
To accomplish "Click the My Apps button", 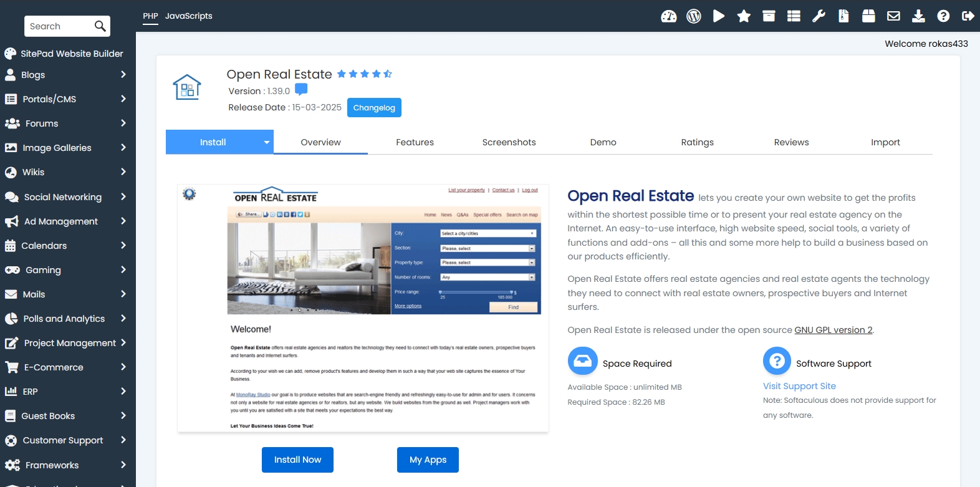I will [428, 460].
